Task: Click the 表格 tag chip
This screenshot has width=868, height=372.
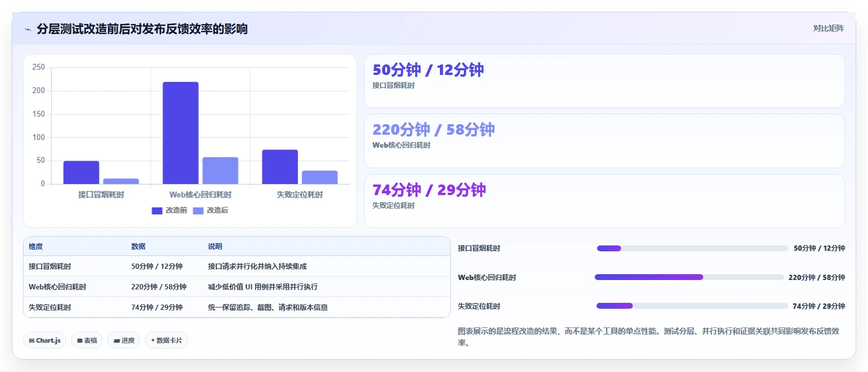Action: click(x=87, y=340)
